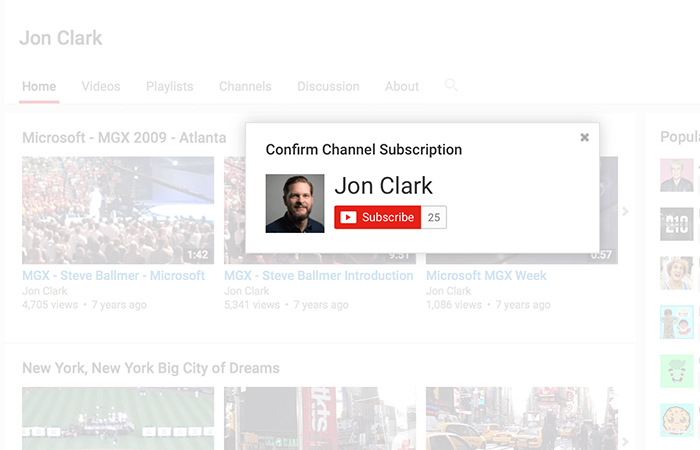Click the Microsoft - MGX 2009 - Atlanta heading
This screenshot has width=700, height=450.
(x=124, y=138)
